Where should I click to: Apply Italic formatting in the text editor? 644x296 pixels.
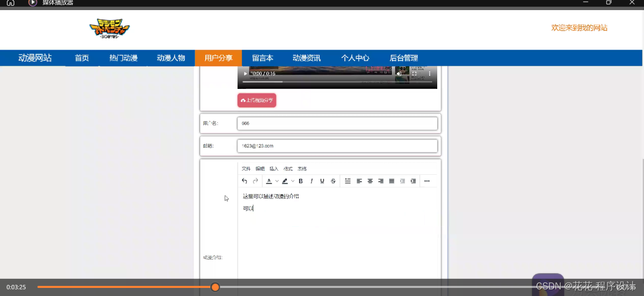pos(312,181)
